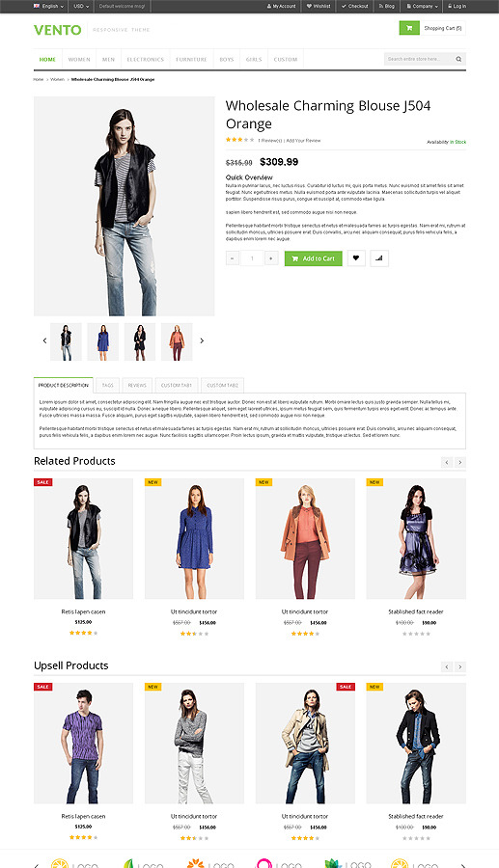Add product to wishlist heart icon
499x868 pixels.
[356, 258]
